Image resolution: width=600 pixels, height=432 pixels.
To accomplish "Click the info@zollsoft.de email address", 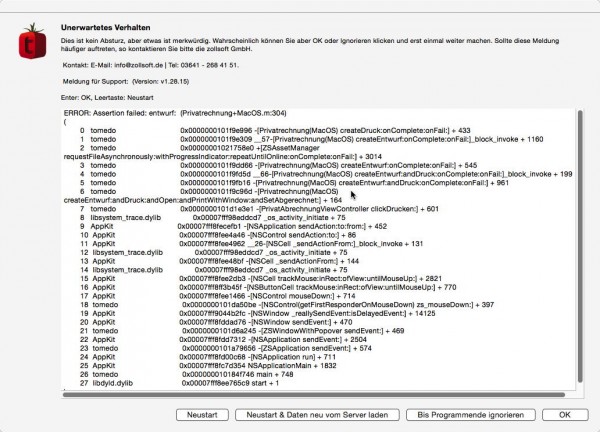I will [139, 65].
